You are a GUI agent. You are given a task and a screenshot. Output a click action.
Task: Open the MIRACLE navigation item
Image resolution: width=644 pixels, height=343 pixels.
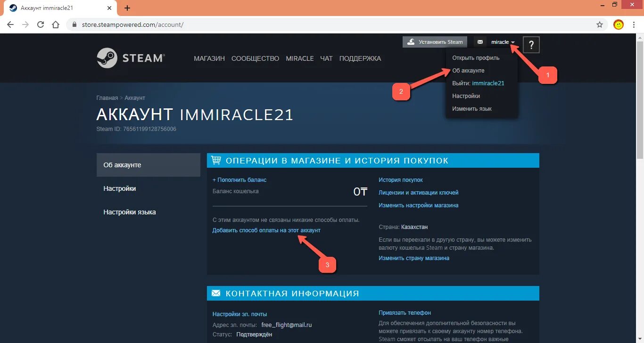coord(300,58)
